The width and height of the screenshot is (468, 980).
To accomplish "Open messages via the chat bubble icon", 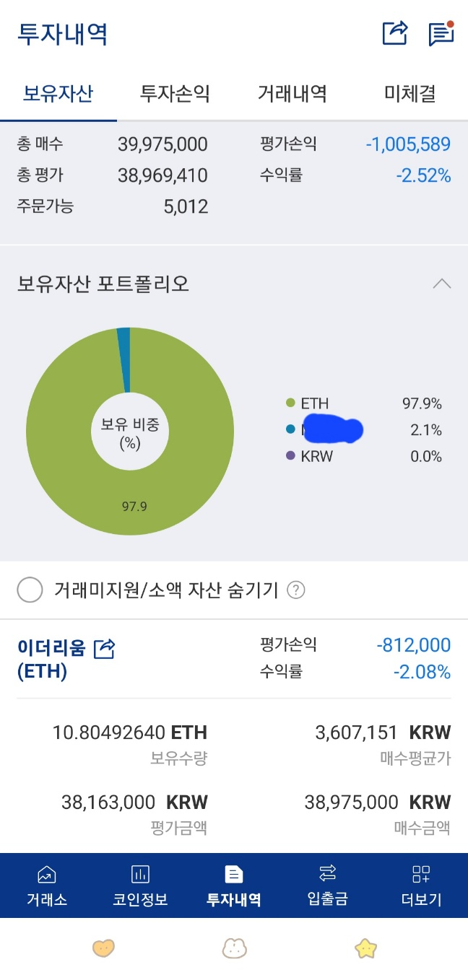I will [x=441, y=32].
